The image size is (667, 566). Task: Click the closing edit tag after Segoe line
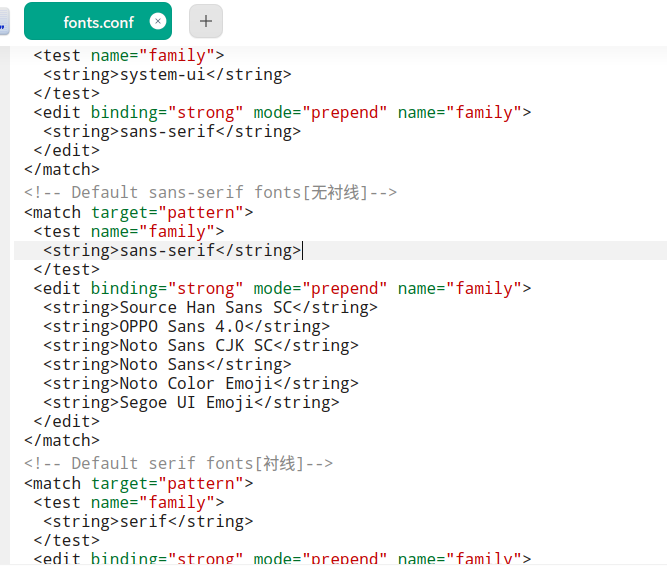coord(66,421)
